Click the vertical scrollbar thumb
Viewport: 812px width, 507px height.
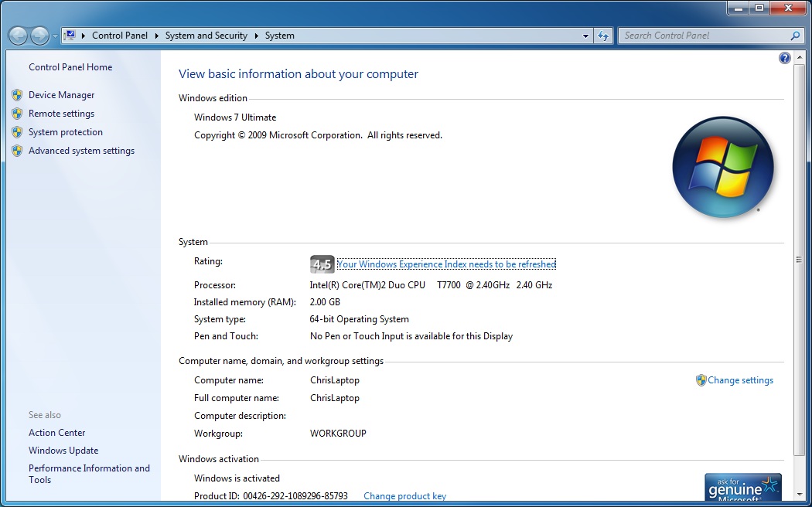tap(799, 260)
